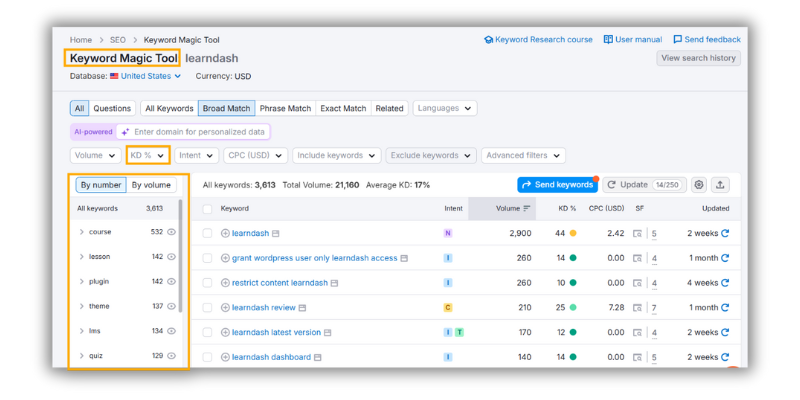Click the Volume column sort icon
Viewport: 800px width, 400px height.
tap(527, 208)
